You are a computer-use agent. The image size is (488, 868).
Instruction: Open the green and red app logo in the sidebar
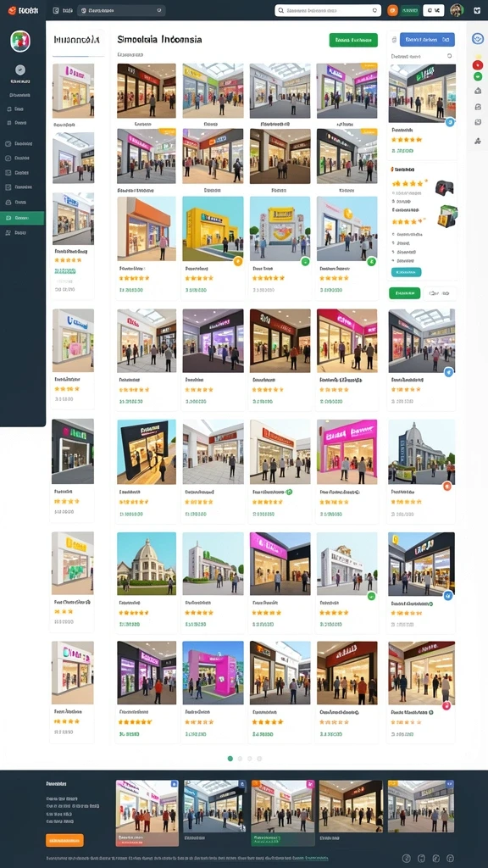[20, 41]
